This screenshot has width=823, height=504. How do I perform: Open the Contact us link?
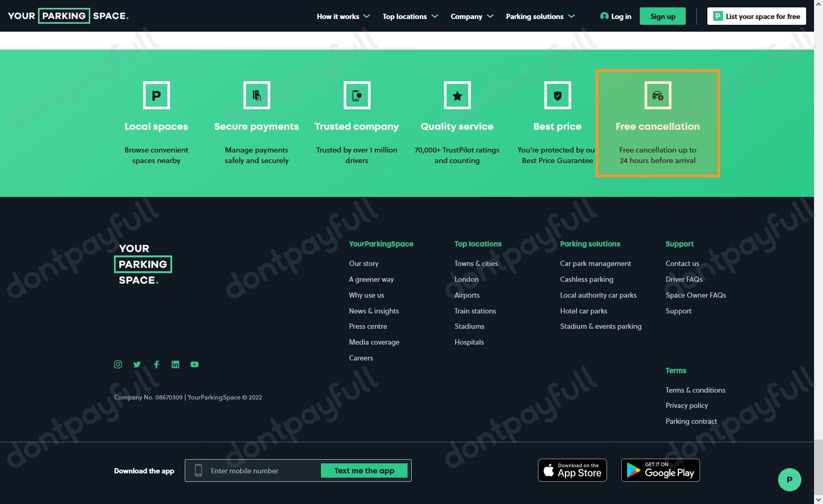pyautogui.click(x=682, y=263)
